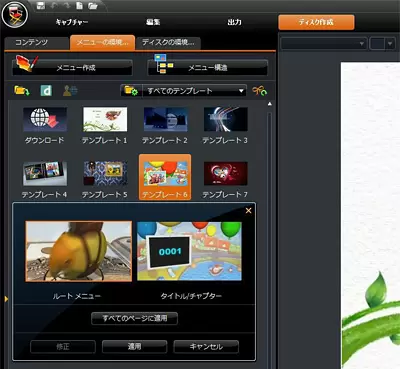Click the New project page icon
This screenshot has width=400, height=369.
tap(79, 5)
